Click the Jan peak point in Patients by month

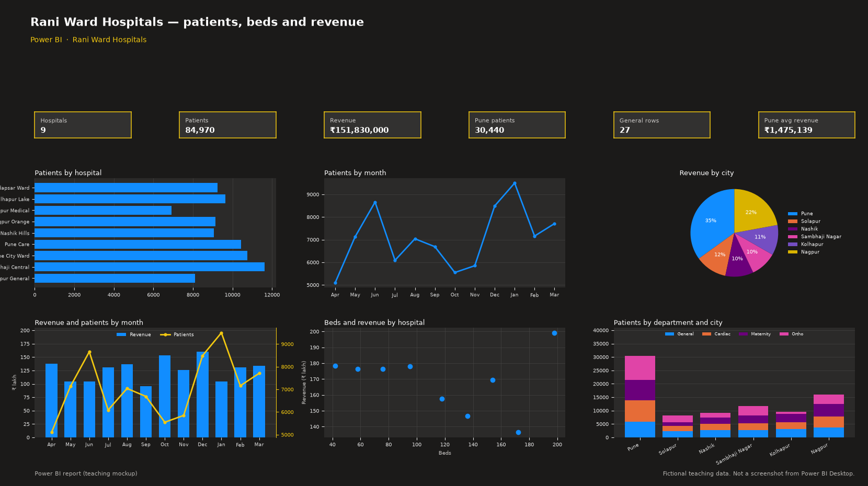click(515, 183)
